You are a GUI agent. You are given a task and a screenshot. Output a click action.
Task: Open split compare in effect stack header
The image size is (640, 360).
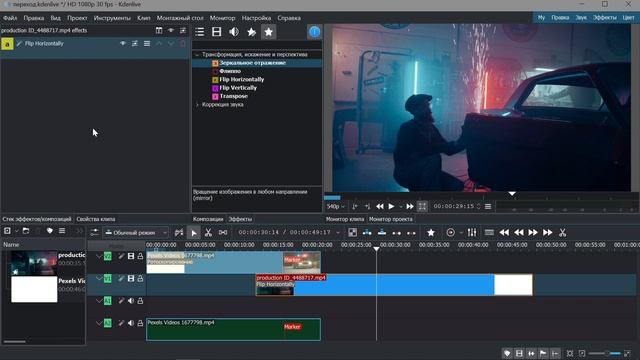point(159,31)
